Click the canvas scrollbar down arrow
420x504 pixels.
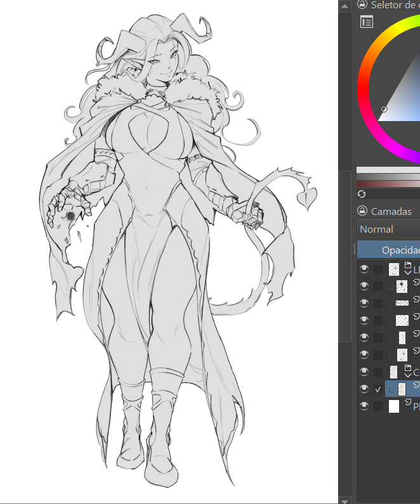(345, 501)
